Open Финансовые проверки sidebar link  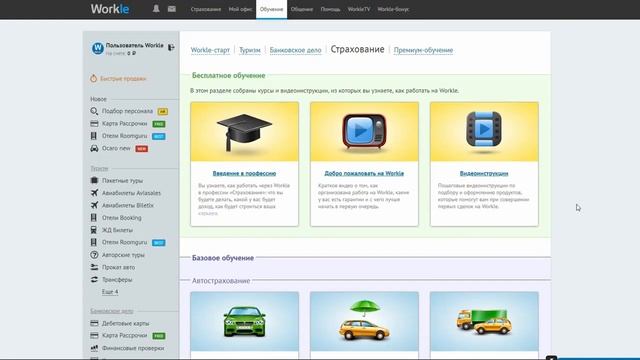[x=133, y=348]
